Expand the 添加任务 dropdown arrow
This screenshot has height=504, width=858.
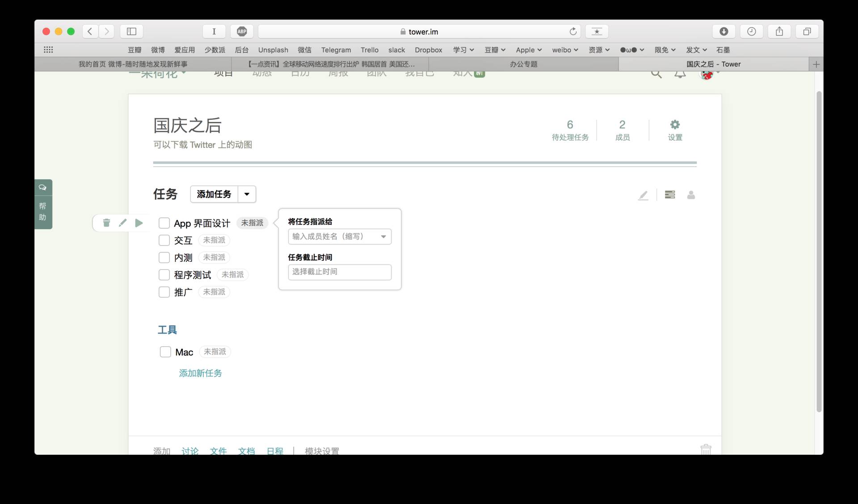pyautogui.click(x=247, y=194)
